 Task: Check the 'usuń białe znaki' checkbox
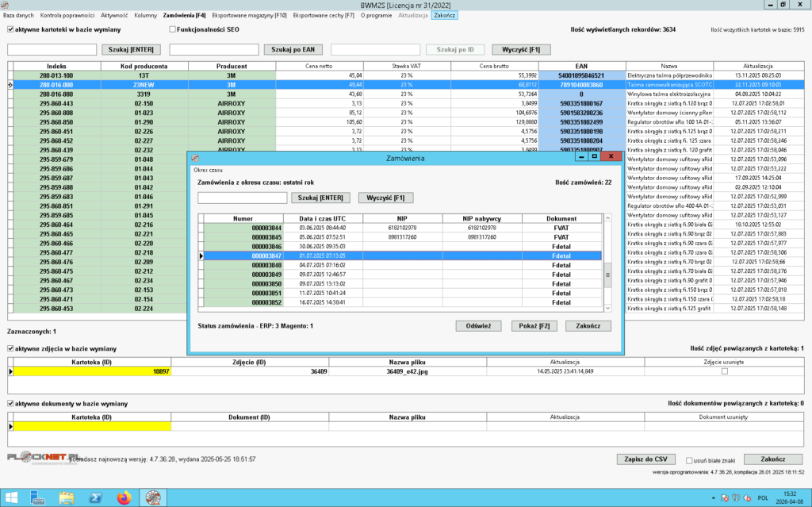click(688, 459)
